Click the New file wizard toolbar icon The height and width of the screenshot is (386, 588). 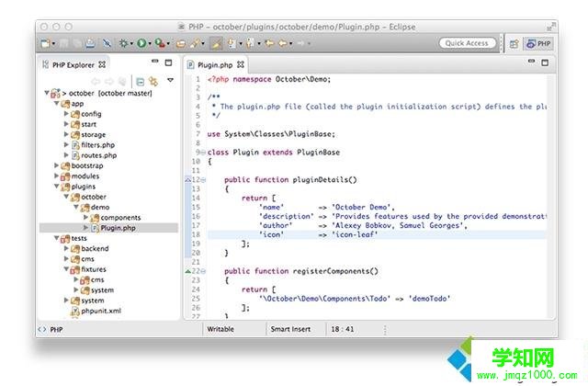[x=45, y=43]
